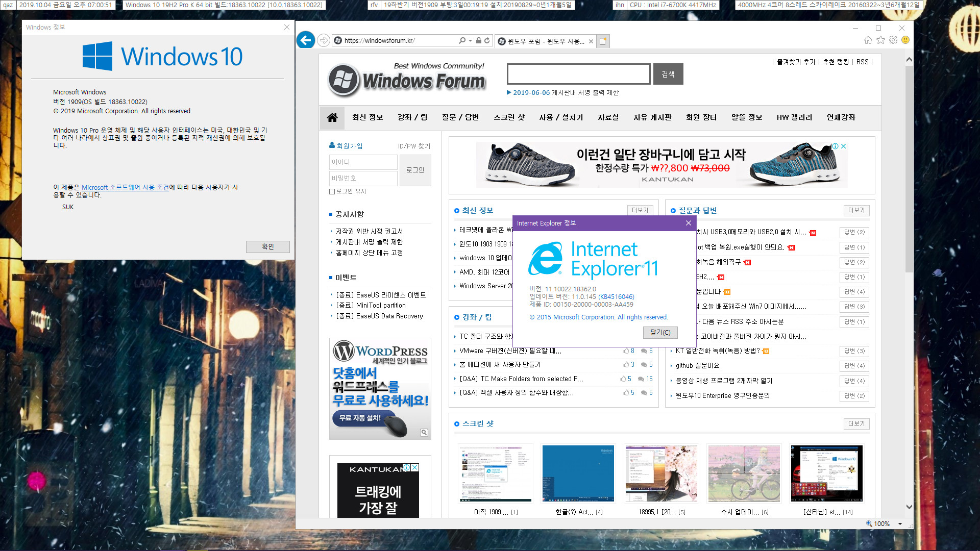
Task: Open github 질문이요 post
Action: click(x=697, y=366)
